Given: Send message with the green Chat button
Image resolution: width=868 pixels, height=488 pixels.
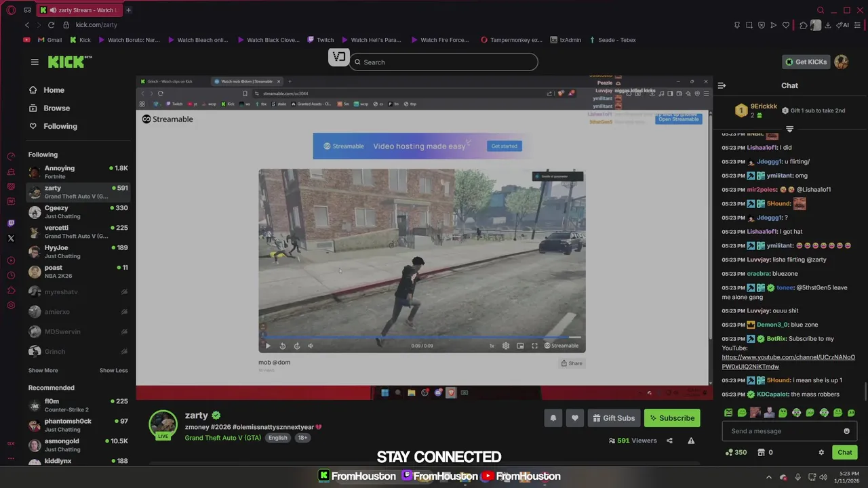Looking at the screenshot, I should pos(845,452).
